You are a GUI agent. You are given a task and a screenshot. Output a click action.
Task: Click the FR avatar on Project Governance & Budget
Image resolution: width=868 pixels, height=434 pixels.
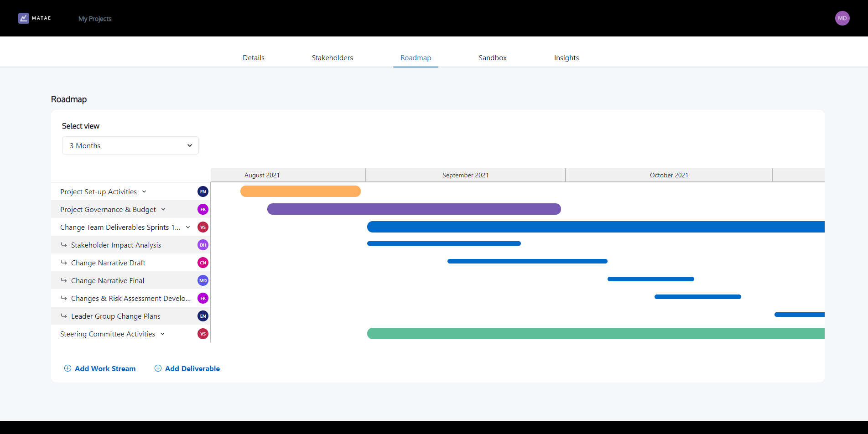[203, 209]
